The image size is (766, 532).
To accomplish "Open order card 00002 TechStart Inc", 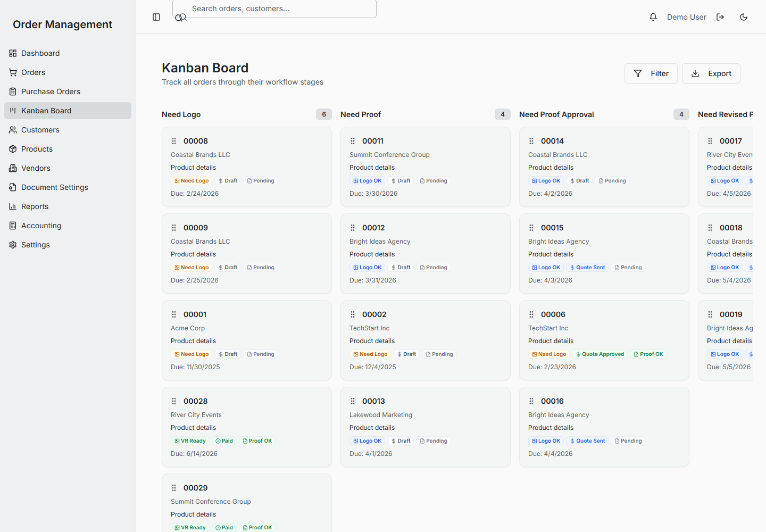I will (426, 340).
